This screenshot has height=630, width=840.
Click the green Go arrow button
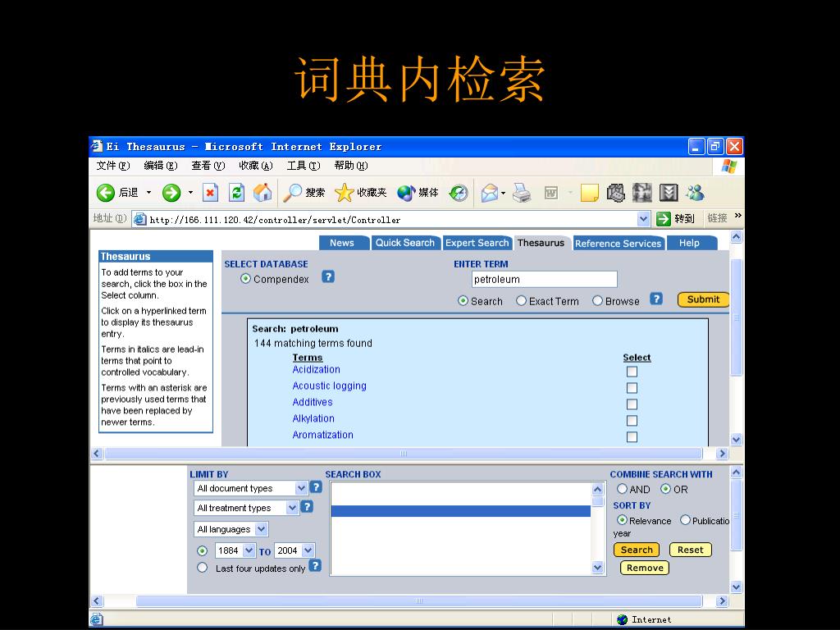click(664, 218)
